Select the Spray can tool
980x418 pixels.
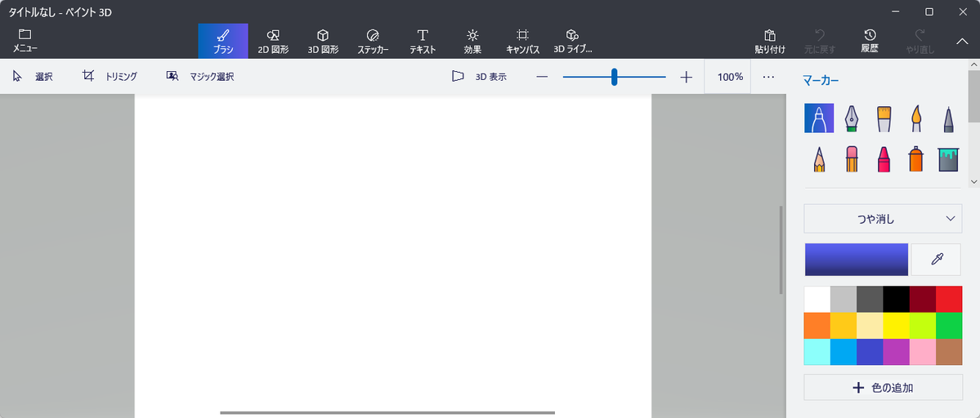point(916,159)
